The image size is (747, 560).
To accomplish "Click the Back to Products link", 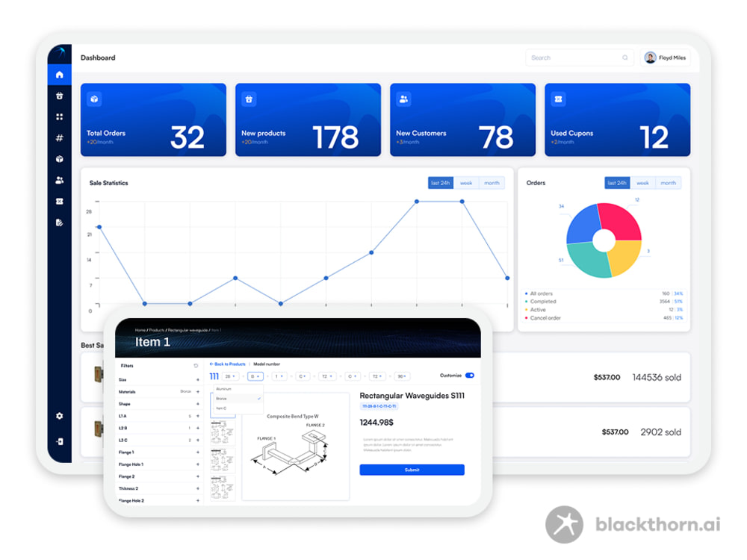I will pos(228,364).
